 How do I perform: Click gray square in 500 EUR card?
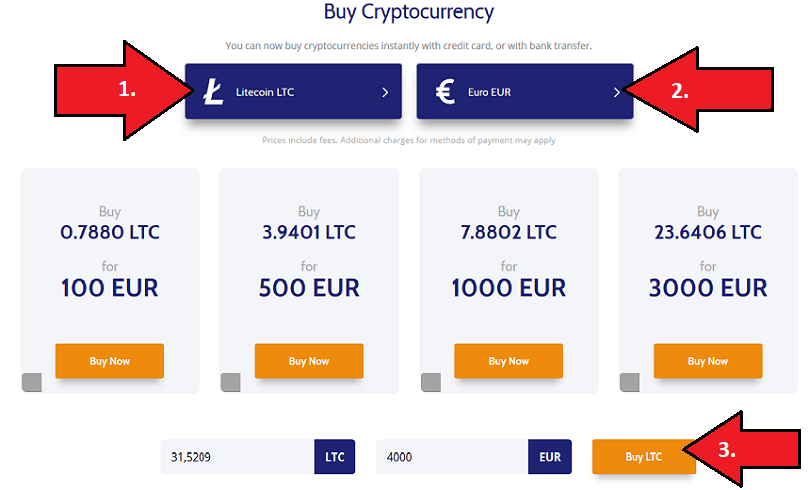pyautogui.click(x=231, y=383)
